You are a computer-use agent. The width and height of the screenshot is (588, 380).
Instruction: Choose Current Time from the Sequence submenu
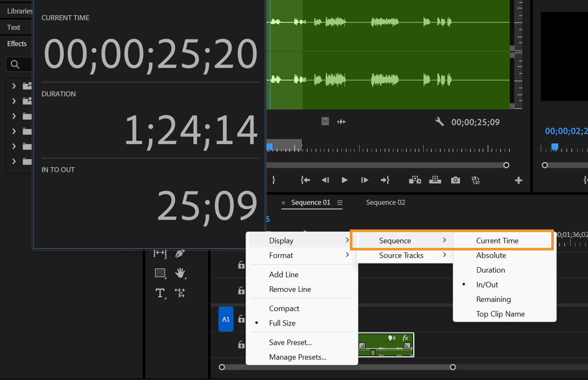coord(497,240)
